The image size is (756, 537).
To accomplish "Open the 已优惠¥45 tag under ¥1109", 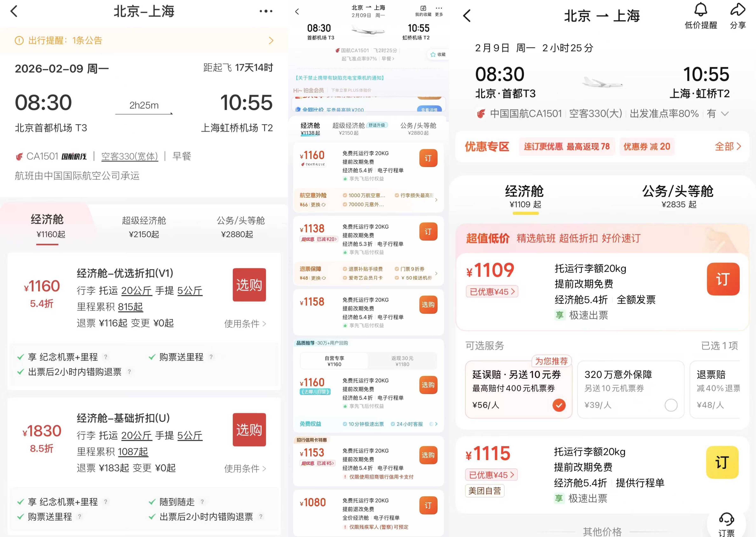I will pyautogui.click(x=492, y=292).
